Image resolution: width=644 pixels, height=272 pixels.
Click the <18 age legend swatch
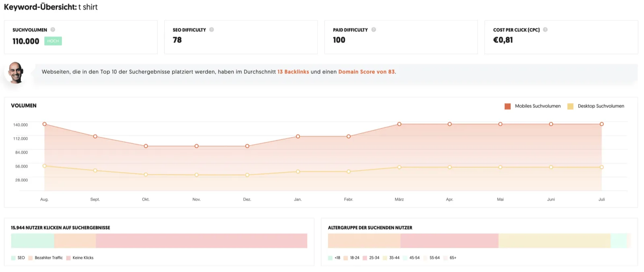pyautogui.click(x=330, y=258)
